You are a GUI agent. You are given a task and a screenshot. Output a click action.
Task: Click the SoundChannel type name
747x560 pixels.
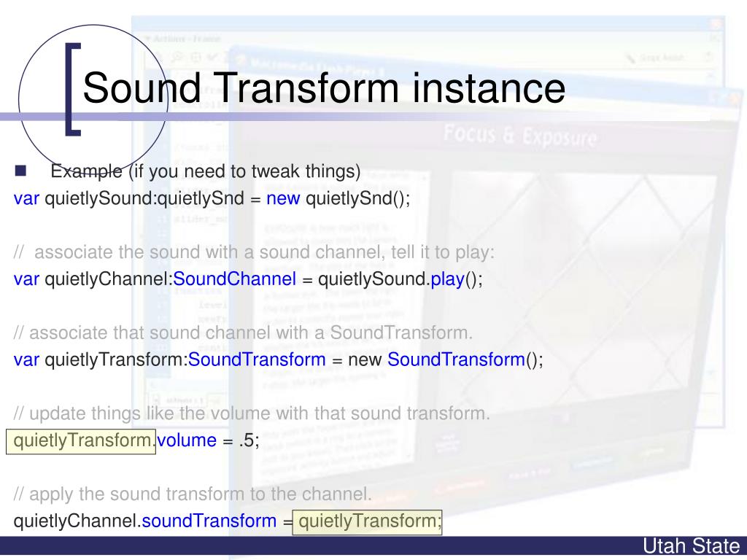[234, 279]
